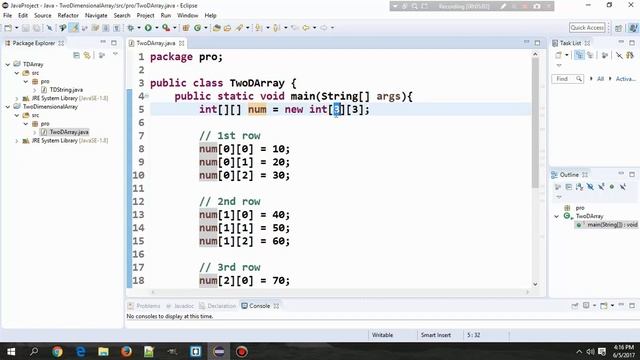
Task: Click the All link in Task List
Action: coord(600,79)
